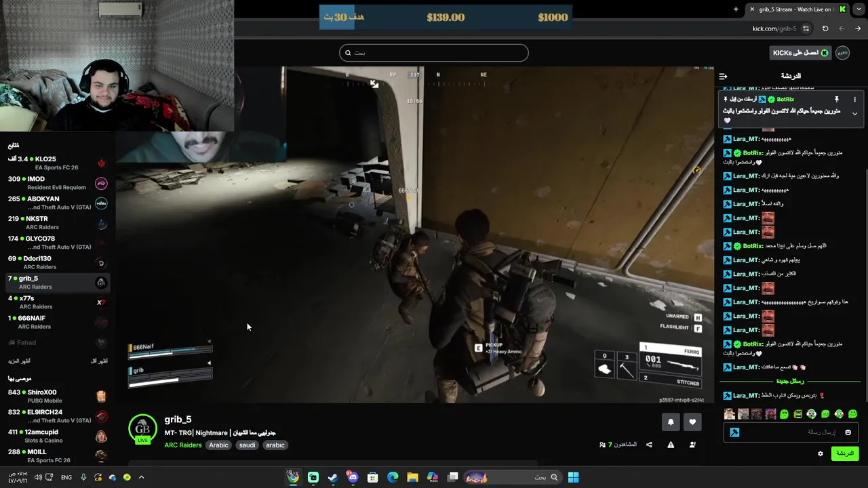Click the green chat send button

click(x=845, y=453)
